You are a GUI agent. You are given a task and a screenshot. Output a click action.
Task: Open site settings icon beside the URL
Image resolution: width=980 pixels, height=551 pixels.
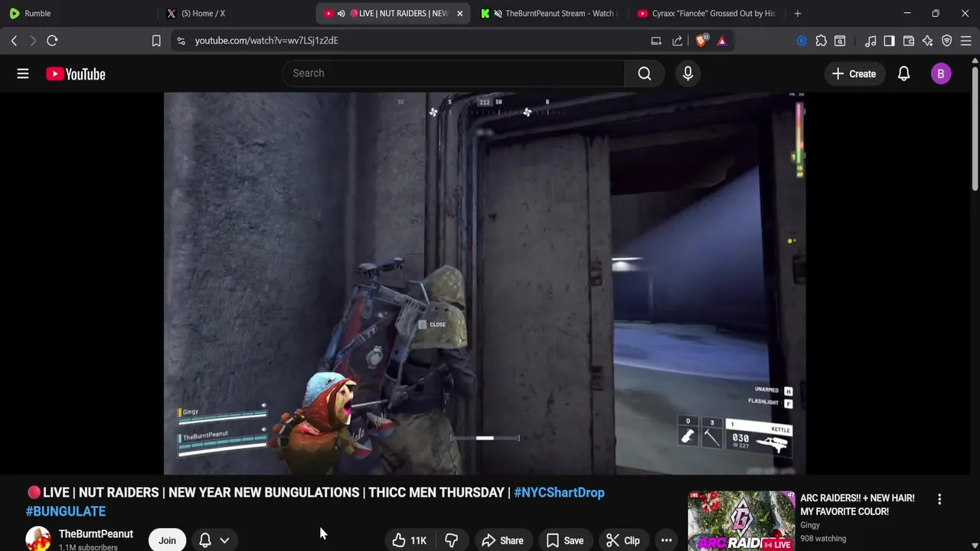pyautogui.click(x=181, y=41)
